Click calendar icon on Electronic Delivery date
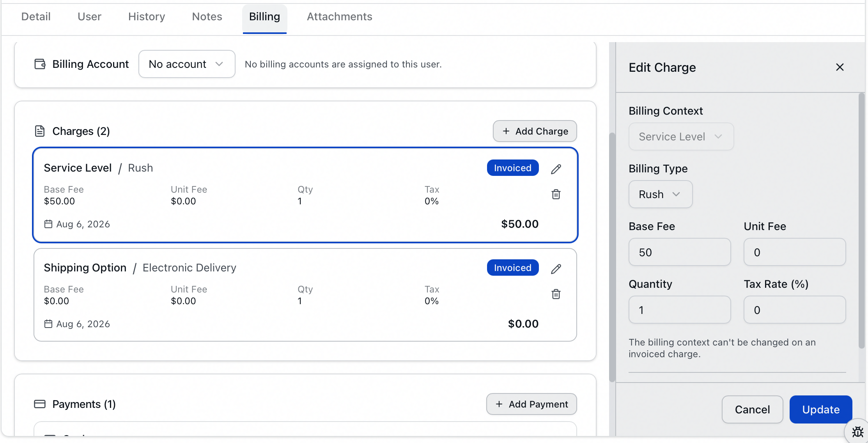The width and height of the screenshot is (868, 443). pyautogui.click(x=48, y=324)
